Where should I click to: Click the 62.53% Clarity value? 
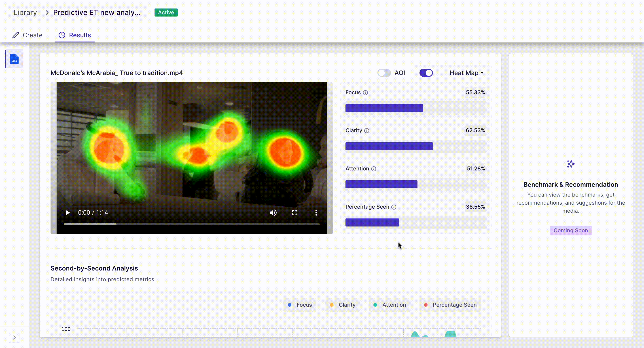(x=475, y=130)
